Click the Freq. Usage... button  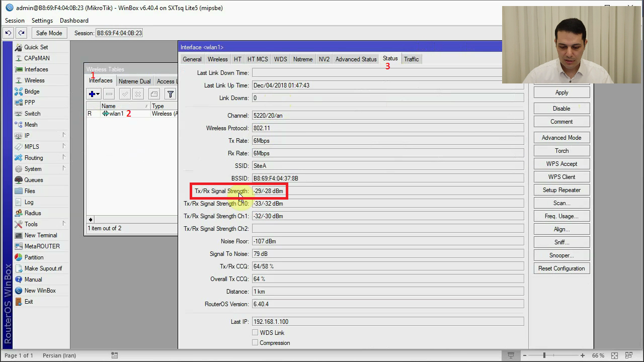pyautogui.click(x=561, y=216)
